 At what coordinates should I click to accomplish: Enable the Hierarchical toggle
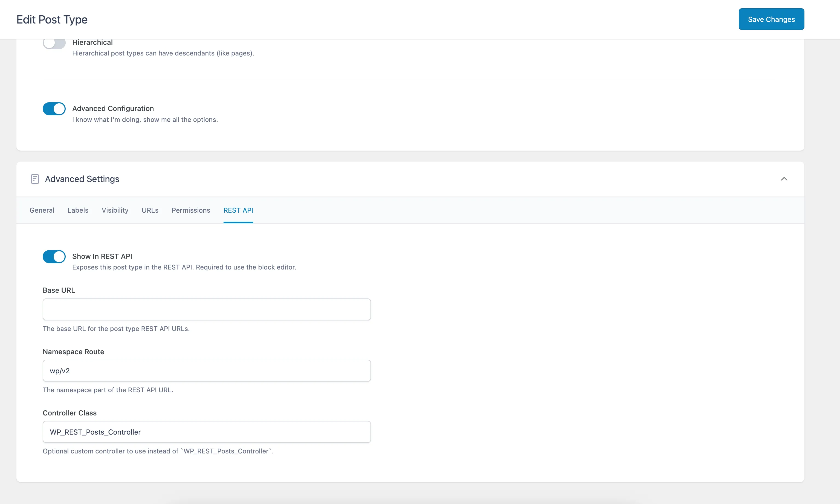point(54,42)
